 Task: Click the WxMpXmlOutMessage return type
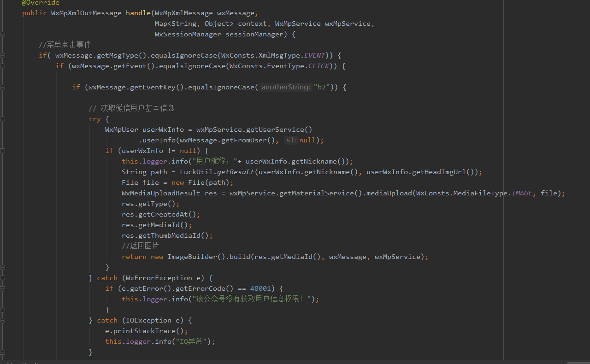click(86, 13)
